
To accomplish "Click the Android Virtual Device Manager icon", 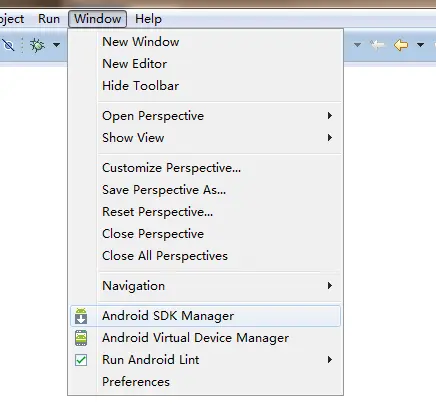I will (x=81, y=338).
